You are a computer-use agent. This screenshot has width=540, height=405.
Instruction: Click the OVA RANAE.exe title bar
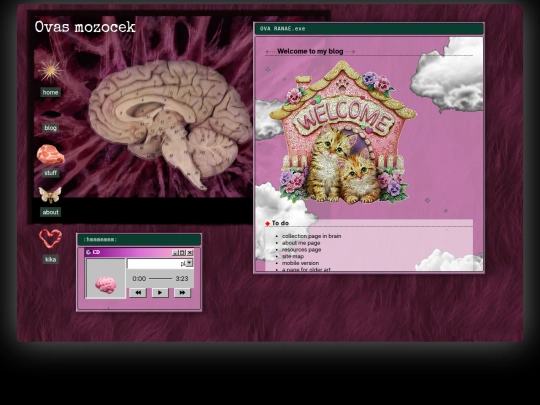click(369, 29)
